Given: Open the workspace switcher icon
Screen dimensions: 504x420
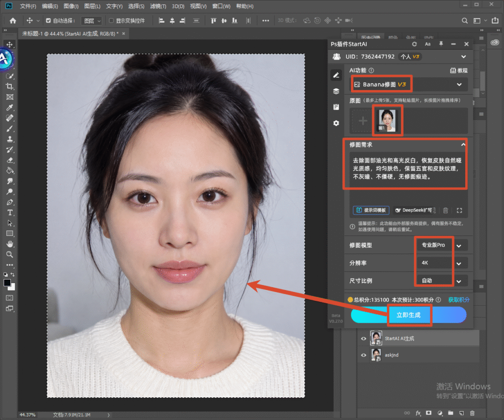Looking at the screenshot, I should click(x=477, y=21).
